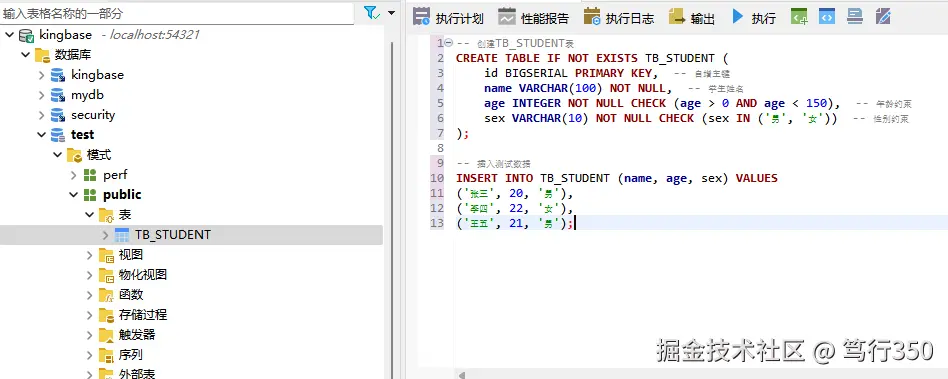Screen dimensions: 948x379
Task: Select the kingbase database tree label
Action: tap(97, 75)
